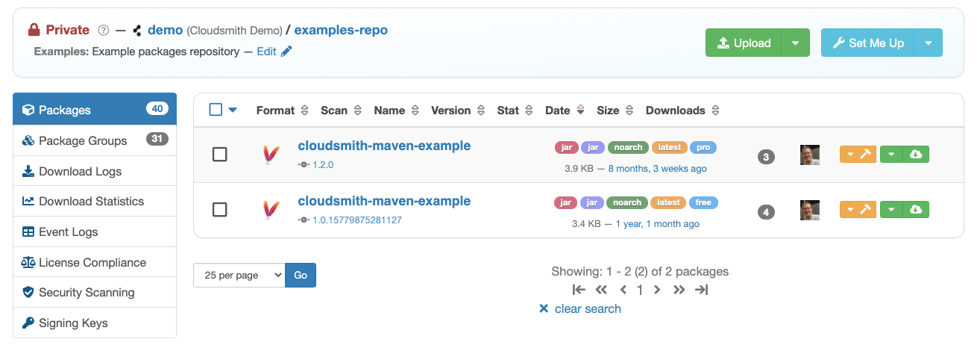Viewport: 980px width, 351px height.
Task: Expand green download caret for 1.0.15779875281127
Action: coord(892,210)
